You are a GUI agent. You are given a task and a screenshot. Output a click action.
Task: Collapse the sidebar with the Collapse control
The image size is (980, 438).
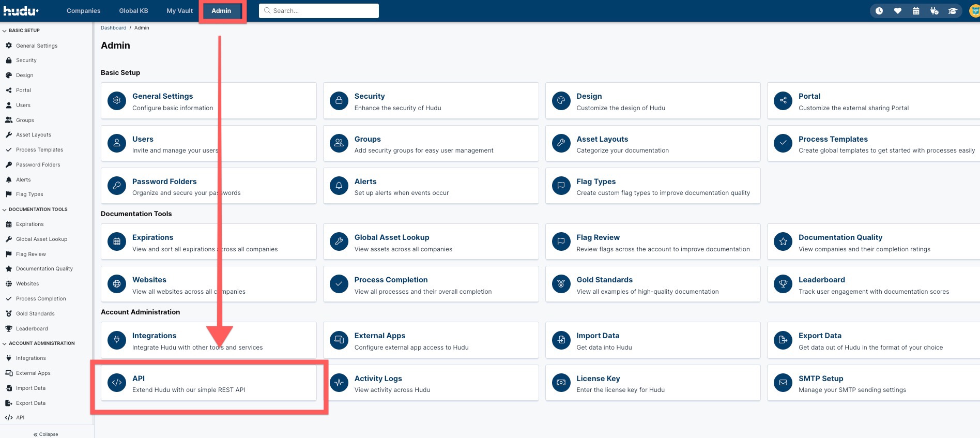click(46, 434)
